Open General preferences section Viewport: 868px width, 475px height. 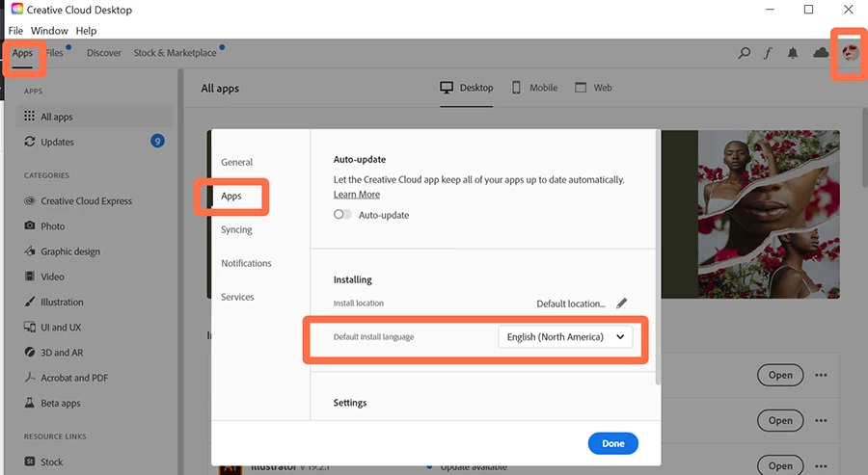237,162
